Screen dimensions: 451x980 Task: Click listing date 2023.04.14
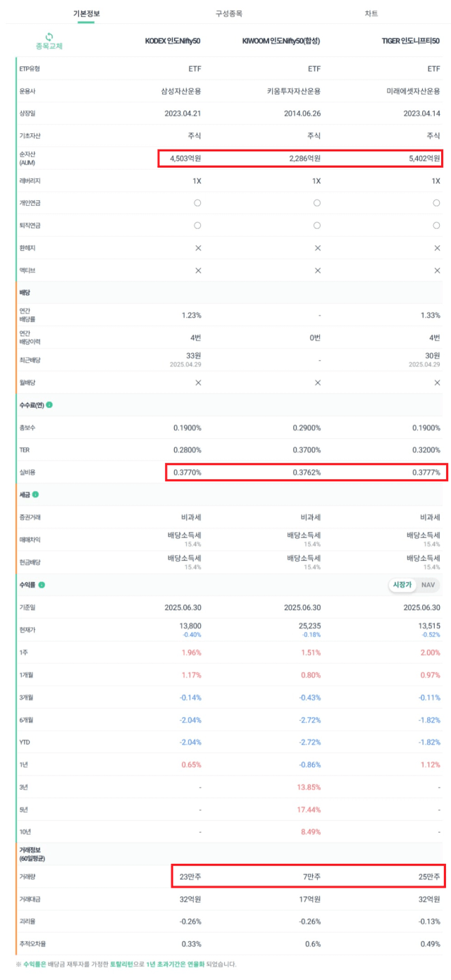pos(422,113)
